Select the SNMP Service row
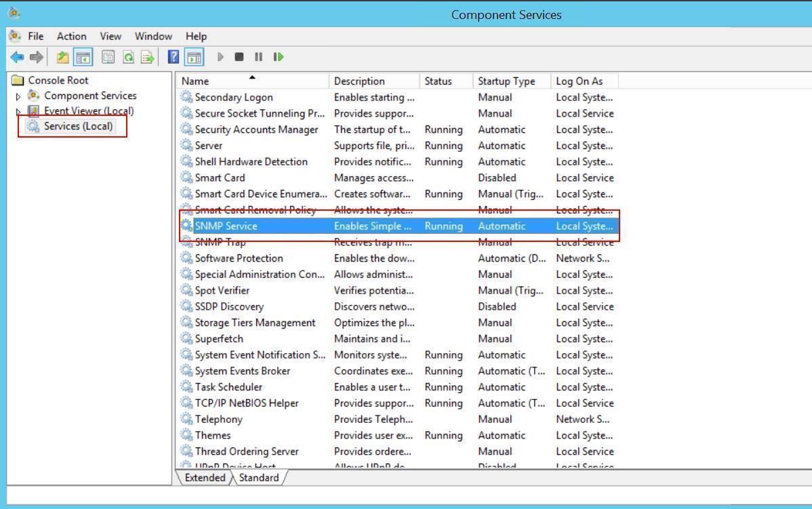 point(398,226)
